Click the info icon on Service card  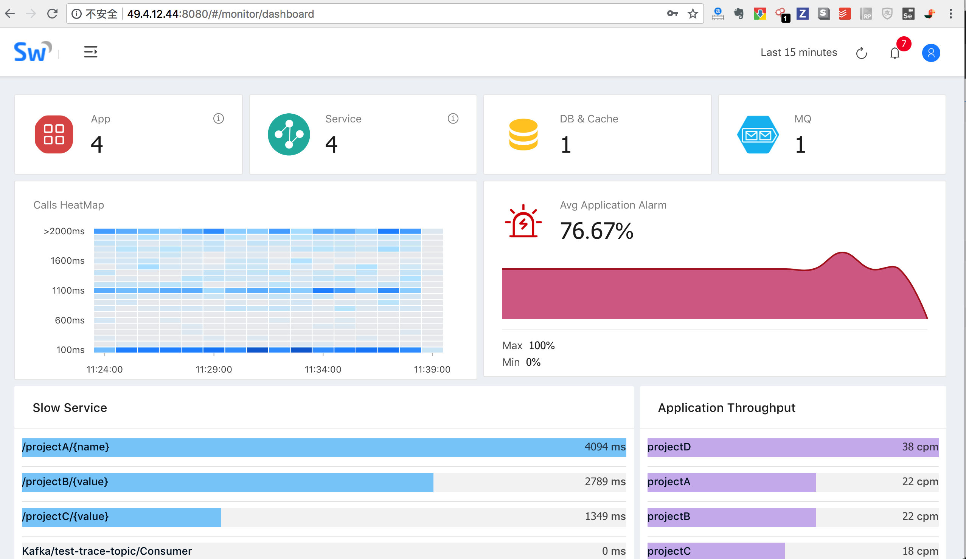453,119
